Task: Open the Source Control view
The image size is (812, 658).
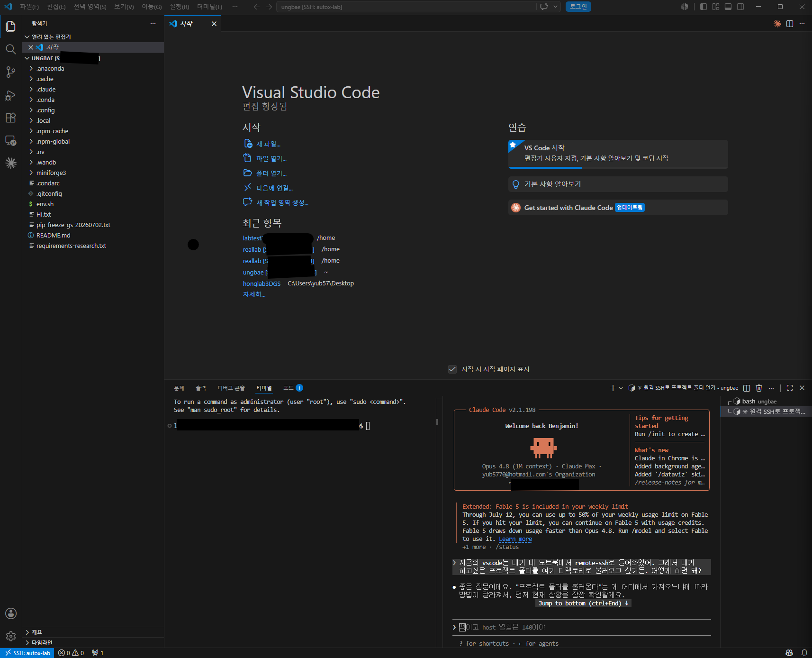Action: 10,72
